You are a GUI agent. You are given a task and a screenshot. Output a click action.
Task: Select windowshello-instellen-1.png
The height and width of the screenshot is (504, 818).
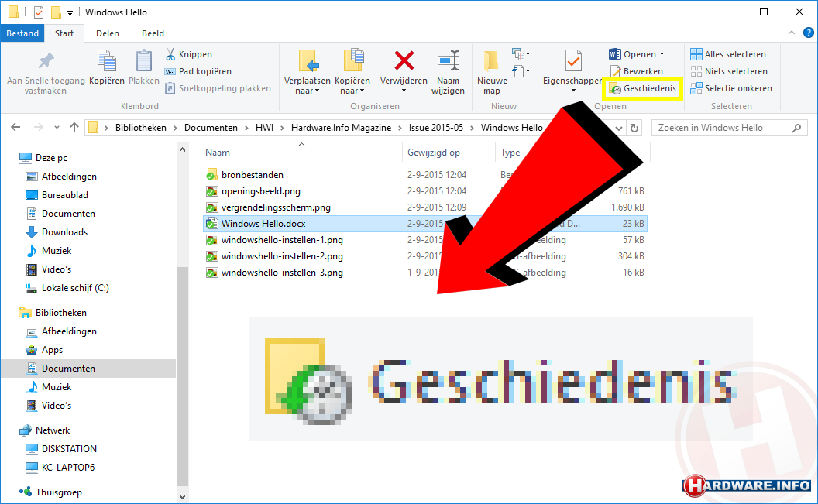point(282,240)
